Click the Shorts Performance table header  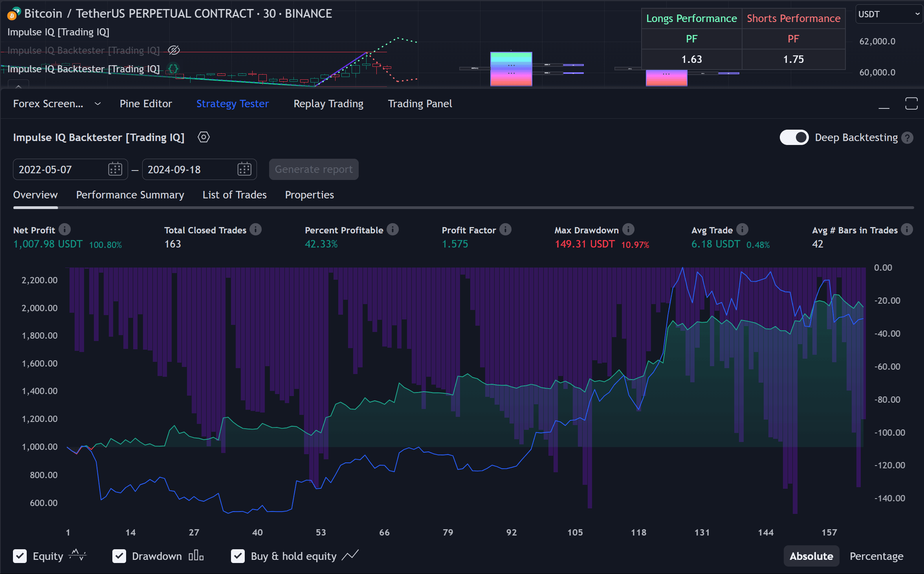point(793,18)
